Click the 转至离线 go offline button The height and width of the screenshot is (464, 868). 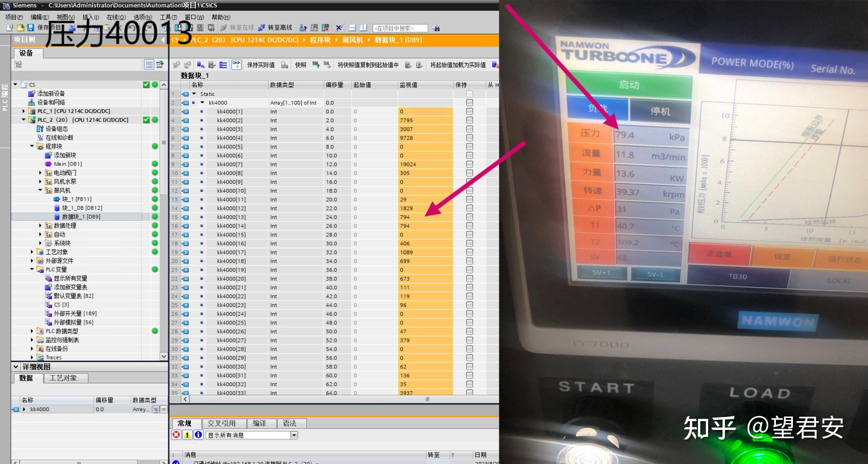[275, 28]
